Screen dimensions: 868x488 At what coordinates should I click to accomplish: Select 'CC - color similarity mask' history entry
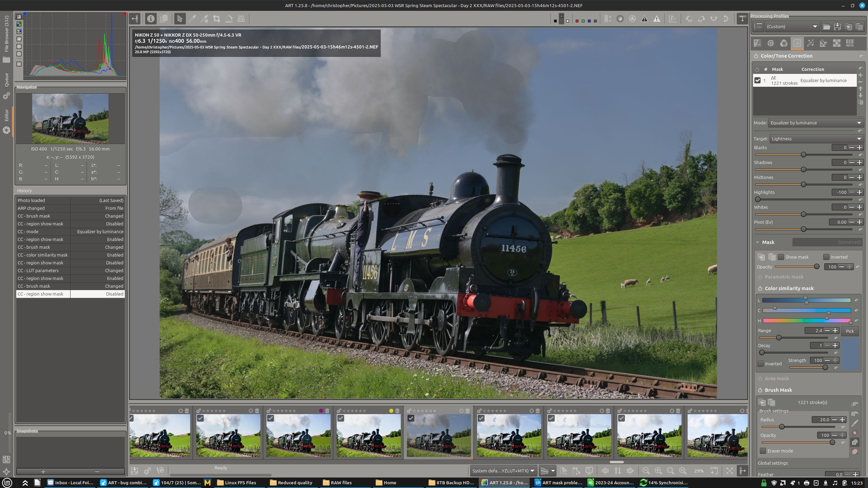coord(71,255)
